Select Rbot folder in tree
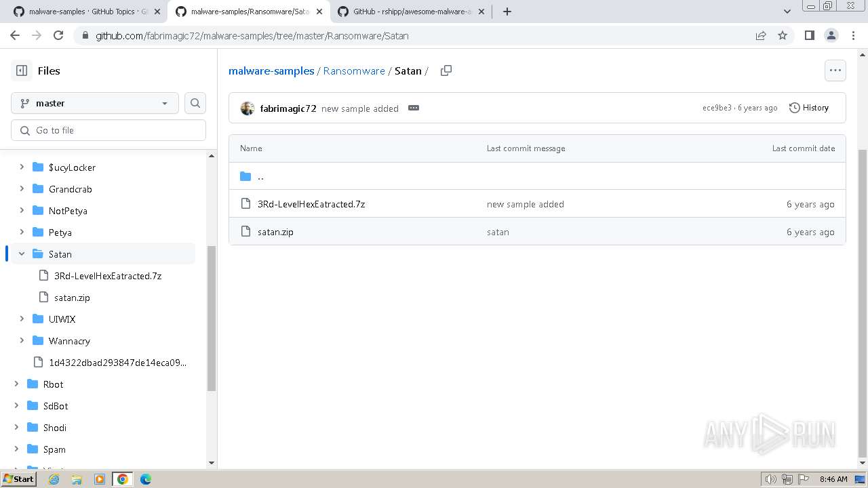The width and height of the screenshot is (868, 488). [53, 384]
